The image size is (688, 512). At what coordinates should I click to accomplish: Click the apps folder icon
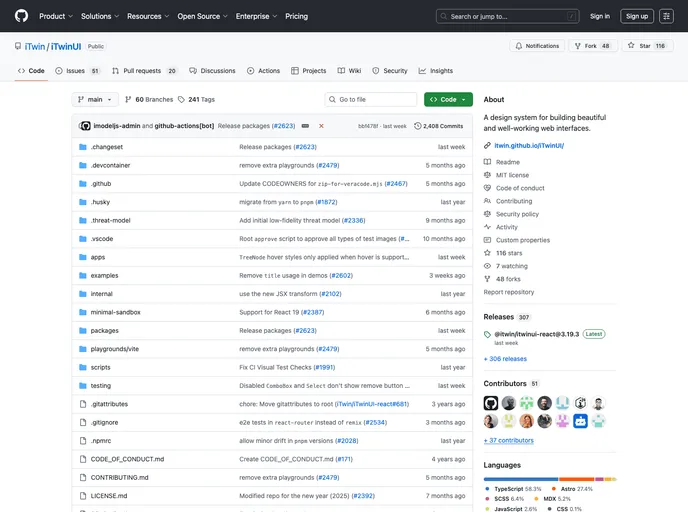pyautogui.click(x=82, y=257)
